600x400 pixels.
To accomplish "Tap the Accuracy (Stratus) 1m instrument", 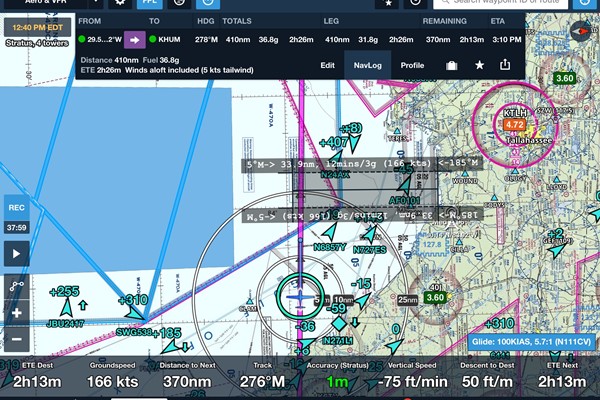I will click(337, 375).
